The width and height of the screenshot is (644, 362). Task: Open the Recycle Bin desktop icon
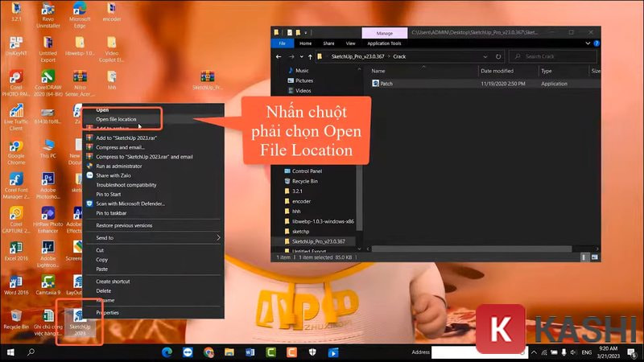pyautogui.click(x=16, y=319)
